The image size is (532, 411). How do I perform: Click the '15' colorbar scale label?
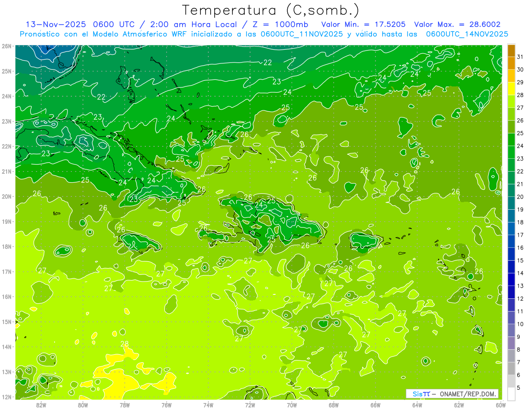[520, 261]
